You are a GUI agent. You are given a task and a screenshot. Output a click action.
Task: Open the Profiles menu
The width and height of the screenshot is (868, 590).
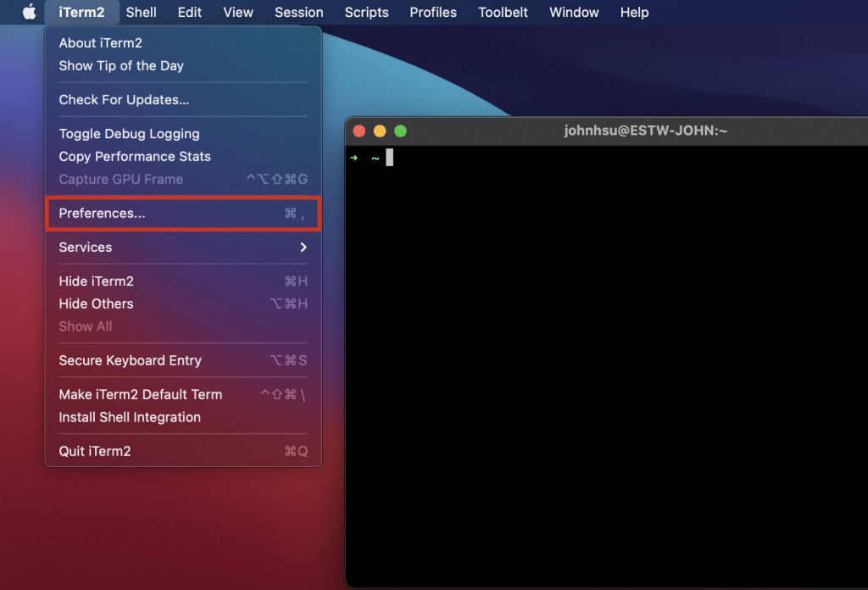433,12
